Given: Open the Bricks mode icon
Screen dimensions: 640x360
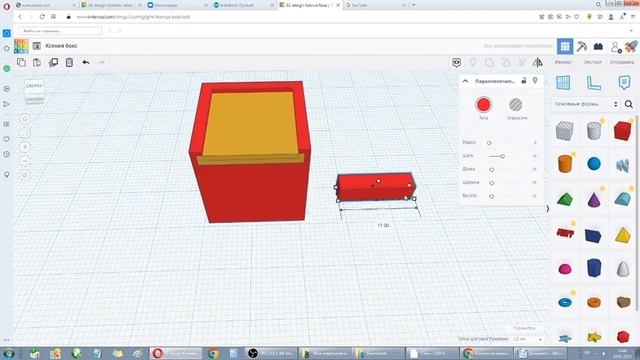Looking at the screenshot, I should [598, 46].
